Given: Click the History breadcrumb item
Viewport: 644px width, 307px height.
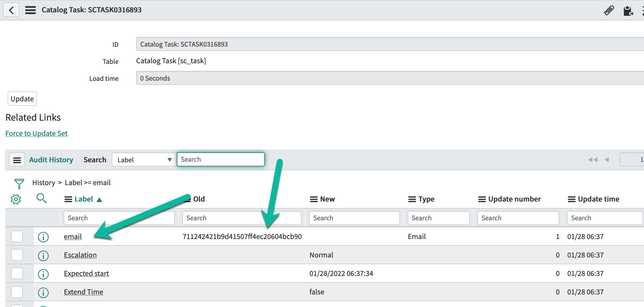Looking at the screenshot, I should [44, 183].
